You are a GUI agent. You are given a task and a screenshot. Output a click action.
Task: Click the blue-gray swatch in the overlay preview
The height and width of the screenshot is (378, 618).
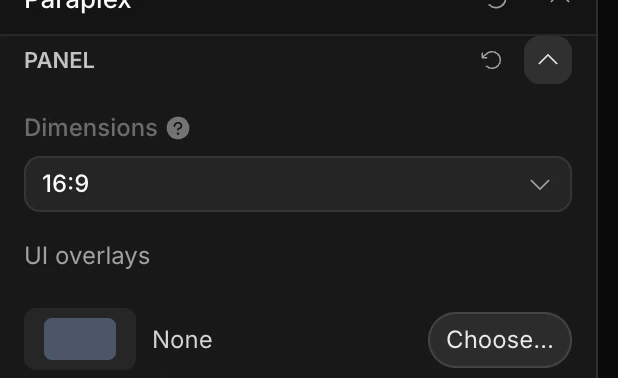tap(80, 339)
